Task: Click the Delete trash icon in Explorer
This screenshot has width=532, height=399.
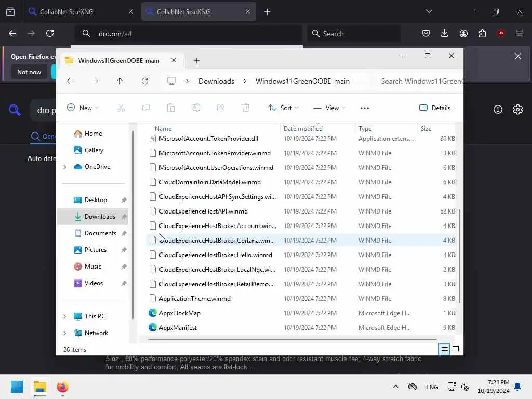Action: 246,108
